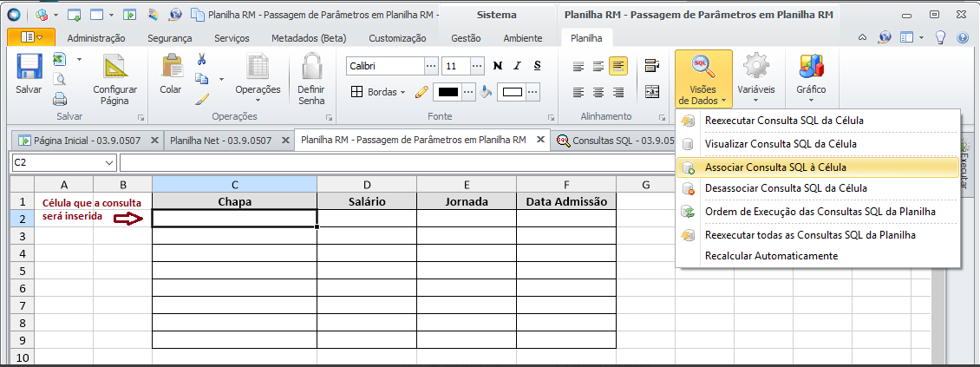This screenshot has height=367, width=980.
Task: Align text left
Action: (578, 93)
